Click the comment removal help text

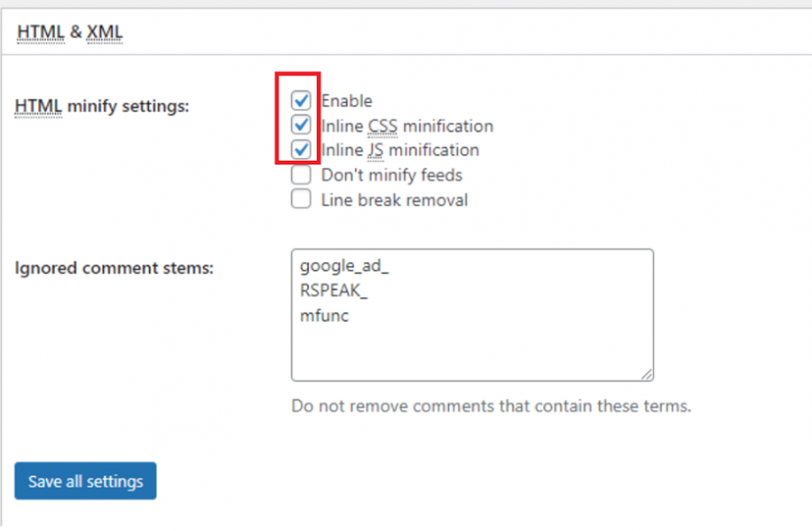491,406
